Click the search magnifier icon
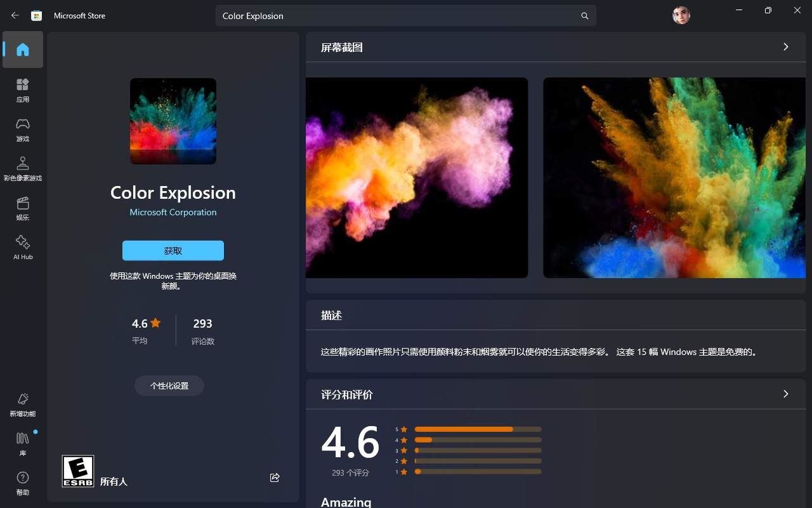This screenshot has height=508, width=812. pyautogui.click(x=584, y=15)
